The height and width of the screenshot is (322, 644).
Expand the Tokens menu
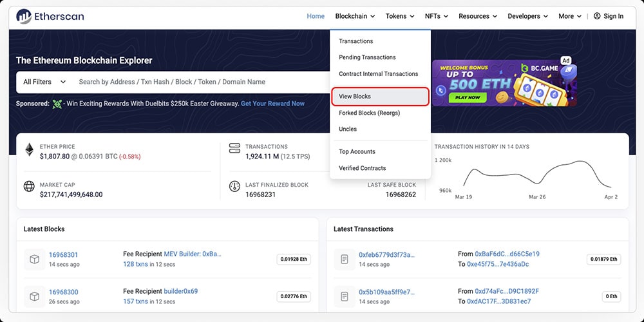[x=400, y=16]
